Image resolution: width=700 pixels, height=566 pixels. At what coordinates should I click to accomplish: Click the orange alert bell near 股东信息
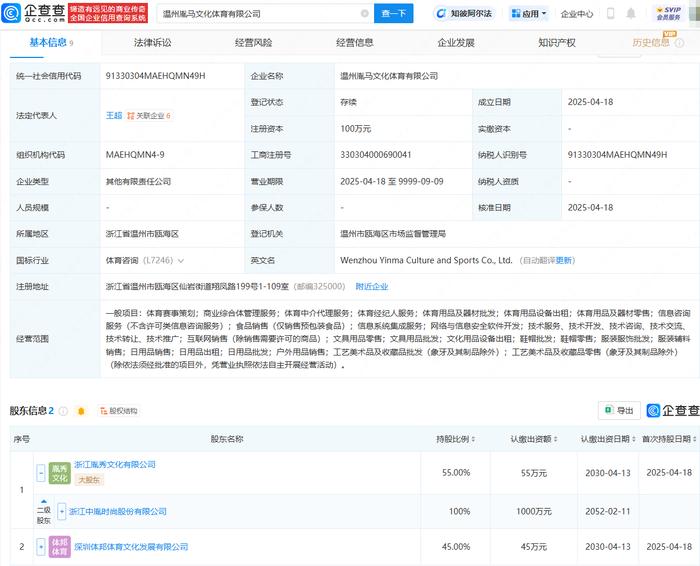(x=81, y=411)
